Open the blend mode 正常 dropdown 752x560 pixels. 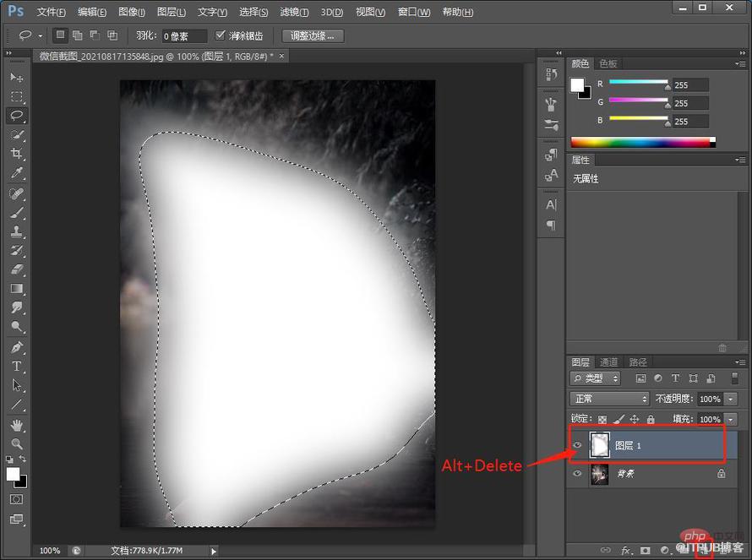[609, 399]
